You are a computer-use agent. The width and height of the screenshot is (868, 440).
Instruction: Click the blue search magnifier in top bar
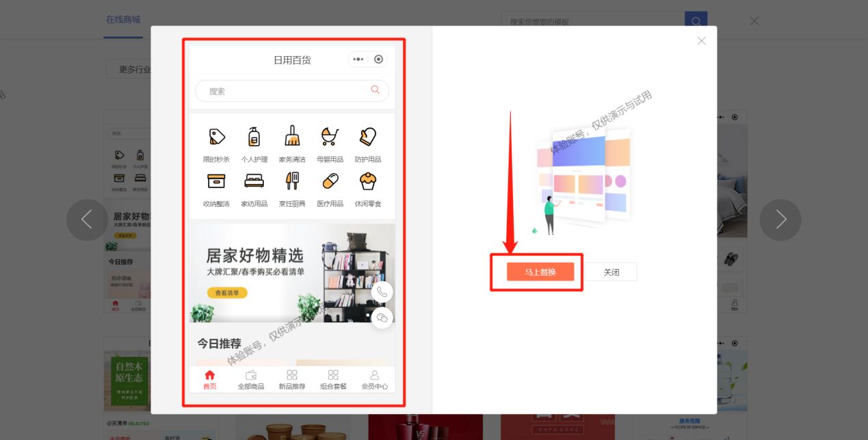[x=695, y=21]
